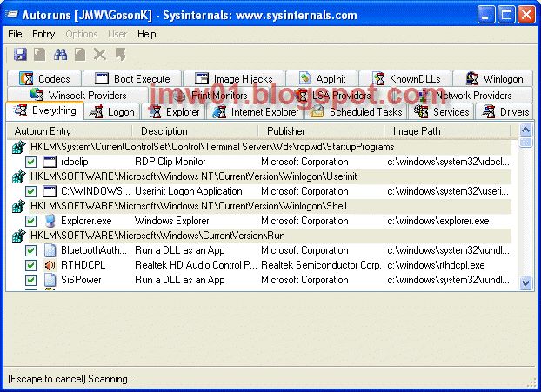This screenshot has width=541, height=392.
Task: Select the Network Providers tab
Action: coord(464,95)
